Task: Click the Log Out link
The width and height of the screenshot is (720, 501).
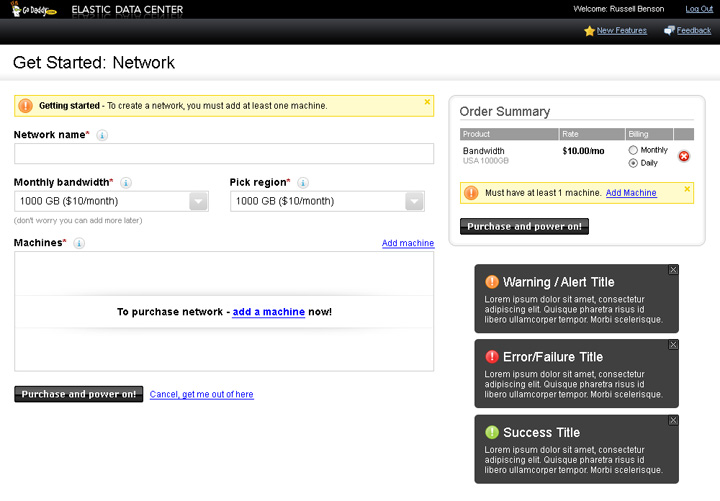Action: [x=699, y=9]
